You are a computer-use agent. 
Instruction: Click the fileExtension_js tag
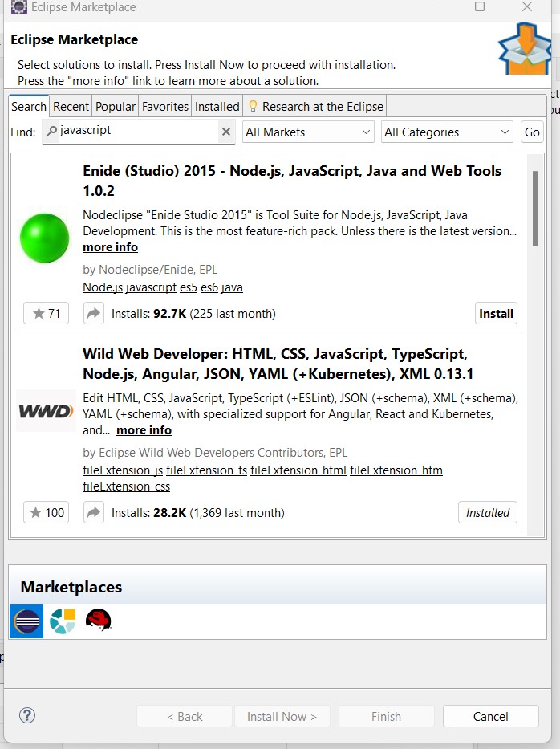coord(123,470)
